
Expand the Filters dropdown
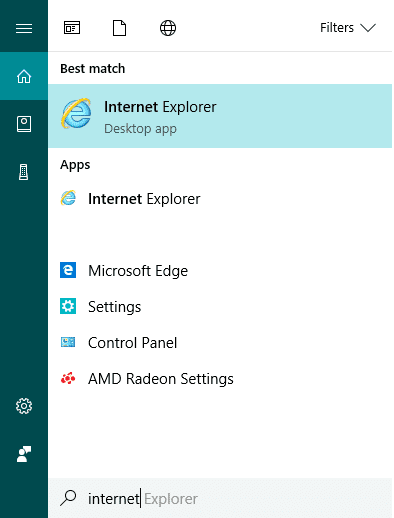click(348, 28)
